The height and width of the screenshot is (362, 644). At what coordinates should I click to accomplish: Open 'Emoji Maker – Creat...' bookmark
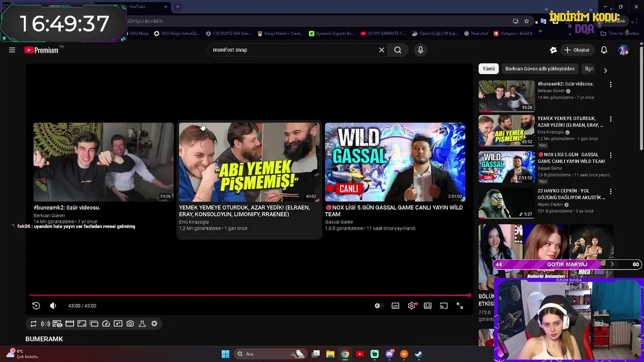point(280,34)
